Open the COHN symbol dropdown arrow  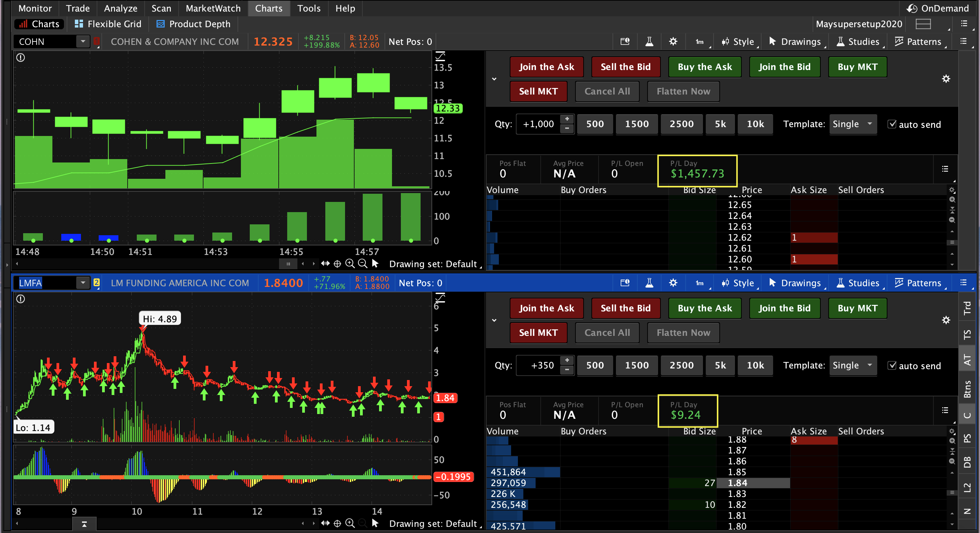click(83, 41)
